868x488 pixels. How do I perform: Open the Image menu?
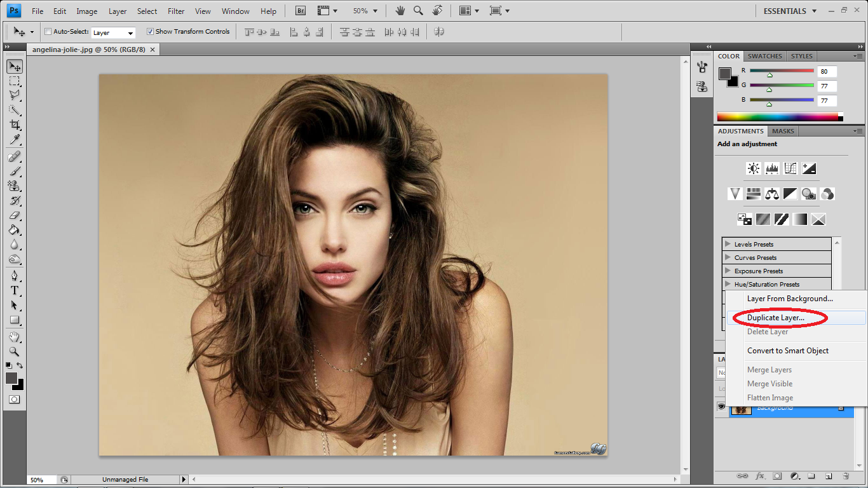86,11
